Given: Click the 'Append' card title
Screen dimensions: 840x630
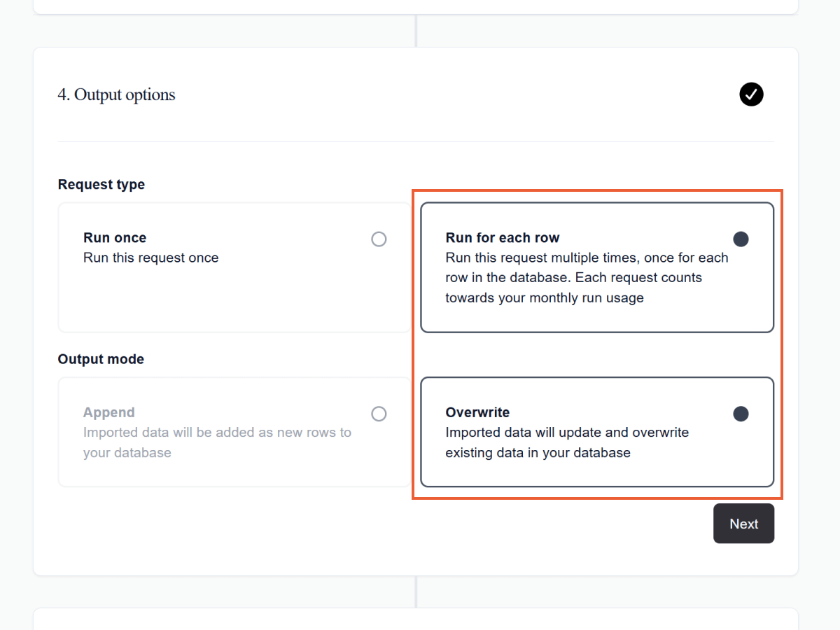Looking at the screenshot, I should pos(108,412).
